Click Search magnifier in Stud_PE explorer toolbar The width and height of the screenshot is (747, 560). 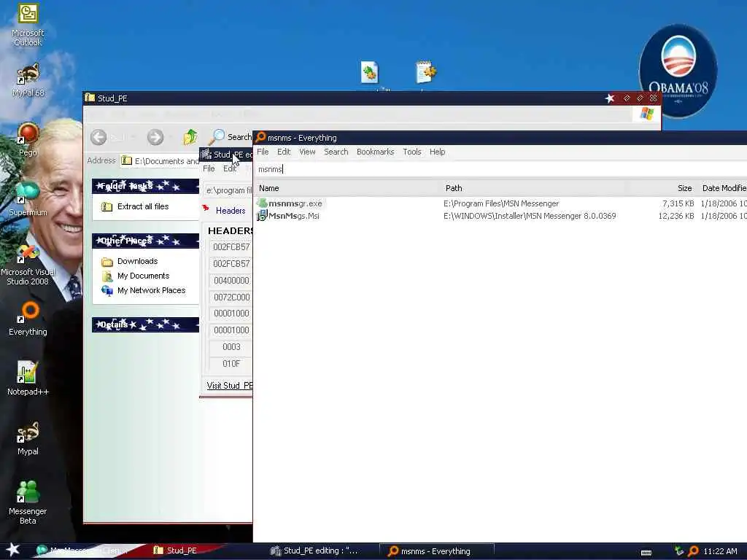[x=217, y=136]
